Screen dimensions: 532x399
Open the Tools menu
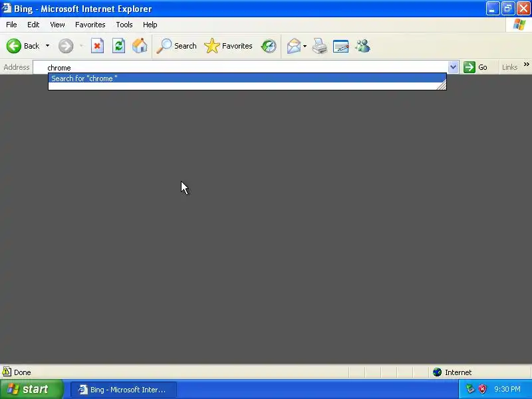pos(124,25)
